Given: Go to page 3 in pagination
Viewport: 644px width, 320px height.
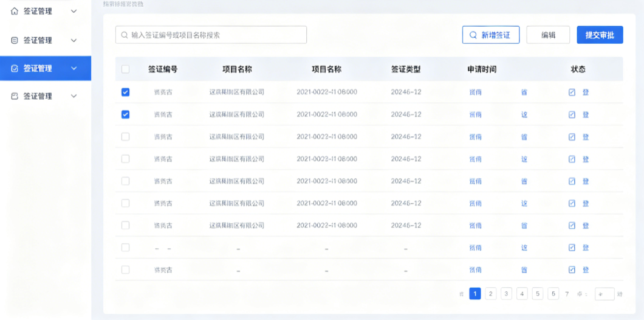Looking at the screenshot, I should (507, 294).
